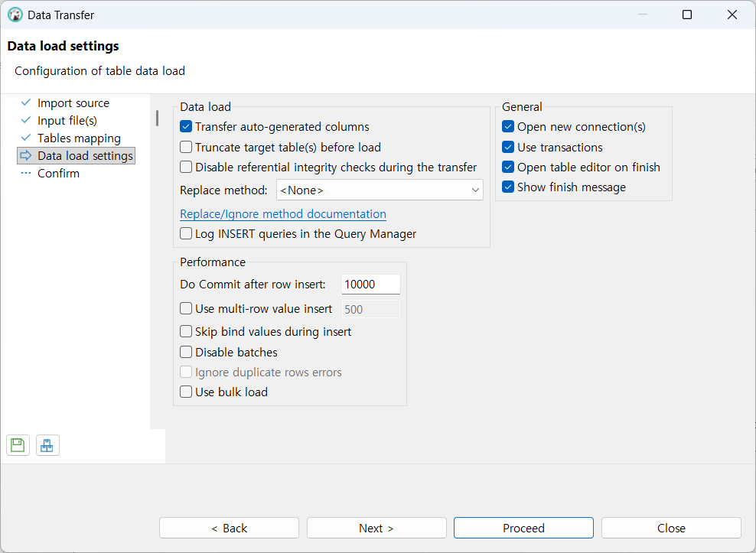The height and width of the screenshot is (553, 756).
Task: Click the Do Commit after row insert field
Action: [370, 285]
